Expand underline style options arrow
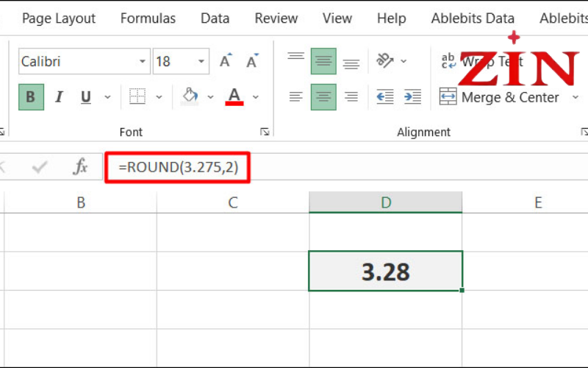The image size is (588, 368). [107, 97]
